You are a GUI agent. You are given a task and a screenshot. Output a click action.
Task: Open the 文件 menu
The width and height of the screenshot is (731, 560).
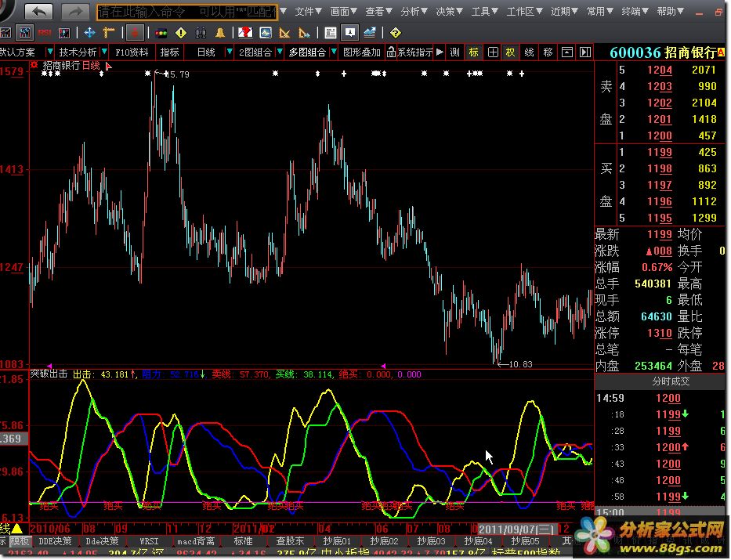[308, 11]
